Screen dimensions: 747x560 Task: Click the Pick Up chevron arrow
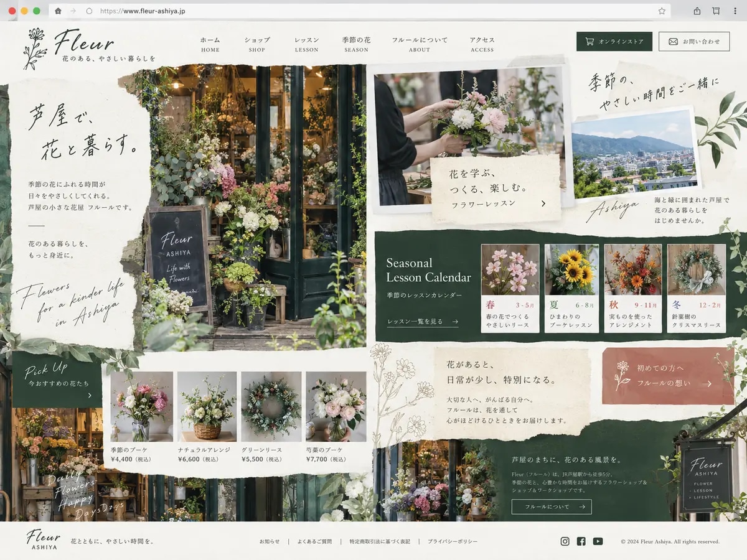(x=90, y=395)
